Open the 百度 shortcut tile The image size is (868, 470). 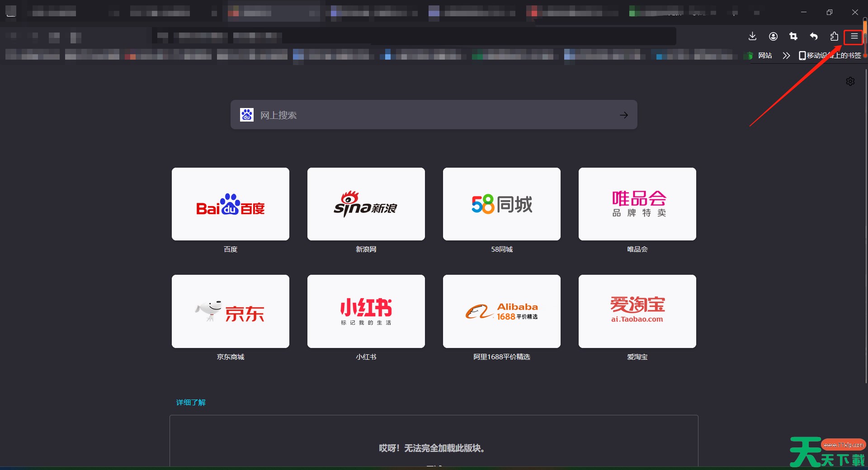point(231,204)
